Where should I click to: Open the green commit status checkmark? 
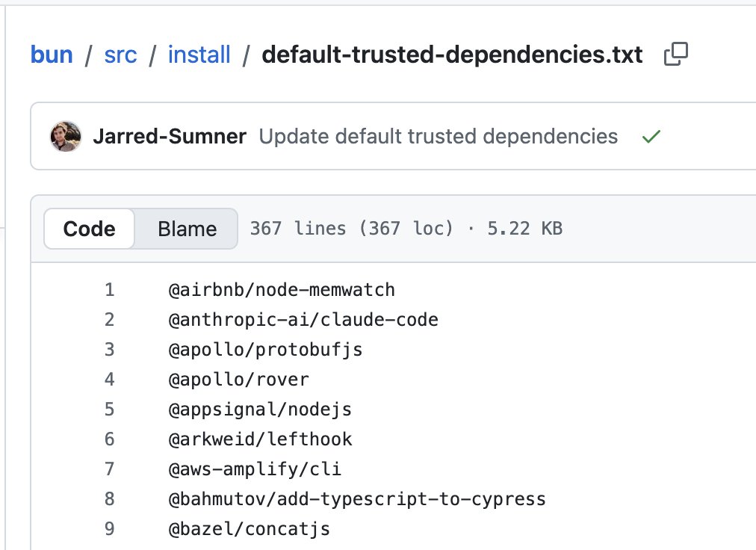point(651,137)
